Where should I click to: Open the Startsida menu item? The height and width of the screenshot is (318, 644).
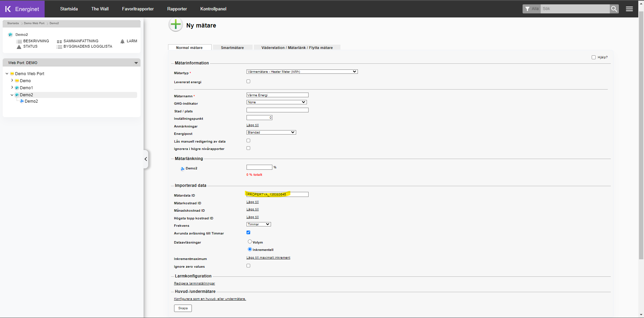pyautogui.click(x=69, y=9)
